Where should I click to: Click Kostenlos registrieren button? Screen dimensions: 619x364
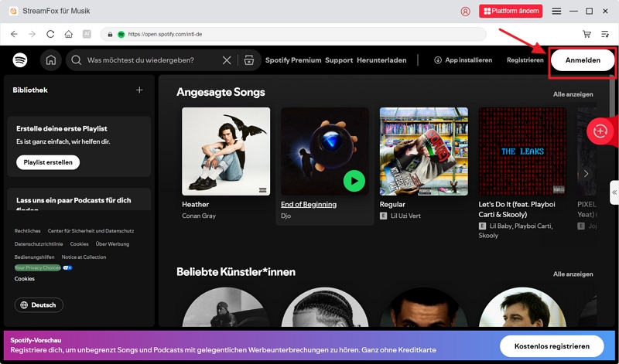click(x=552, y=346)
